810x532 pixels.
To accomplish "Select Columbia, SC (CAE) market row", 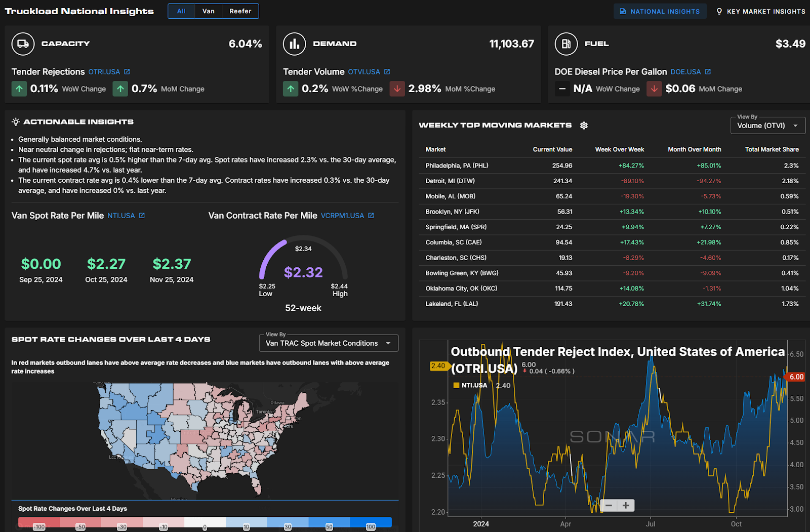I will [612, 242].
